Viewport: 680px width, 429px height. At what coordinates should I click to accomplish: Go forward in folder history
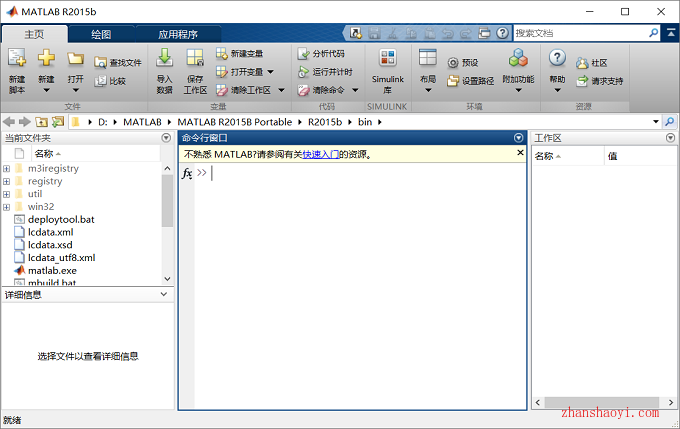pos(25,122)
